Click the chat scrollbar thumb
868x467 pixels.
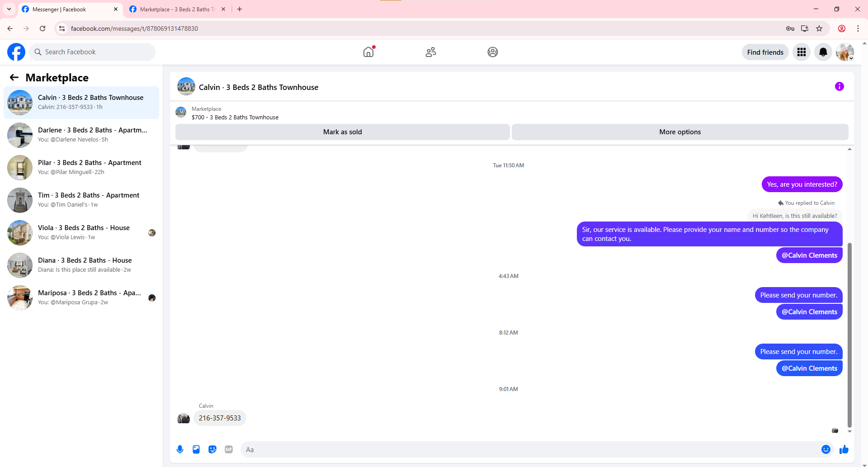coord(849,335)
